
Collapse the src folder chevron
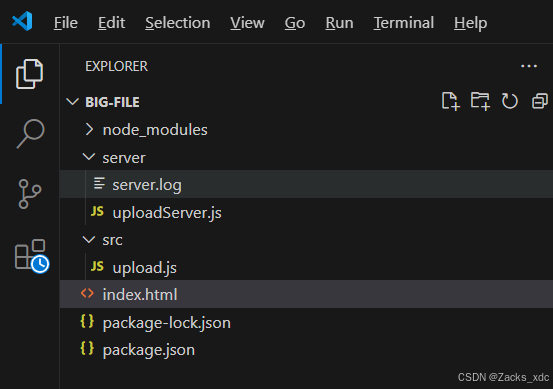(89, 240)
